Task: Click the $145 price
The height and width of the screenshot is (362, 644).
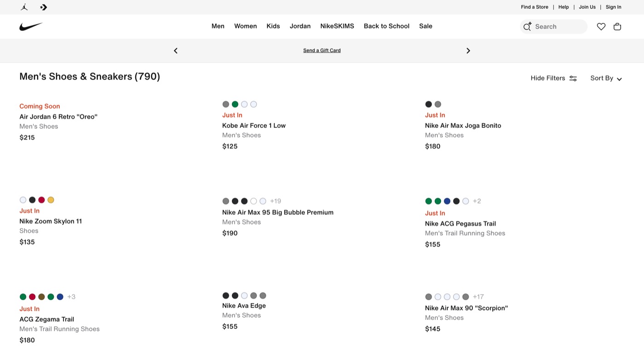Action: point(433,329)
